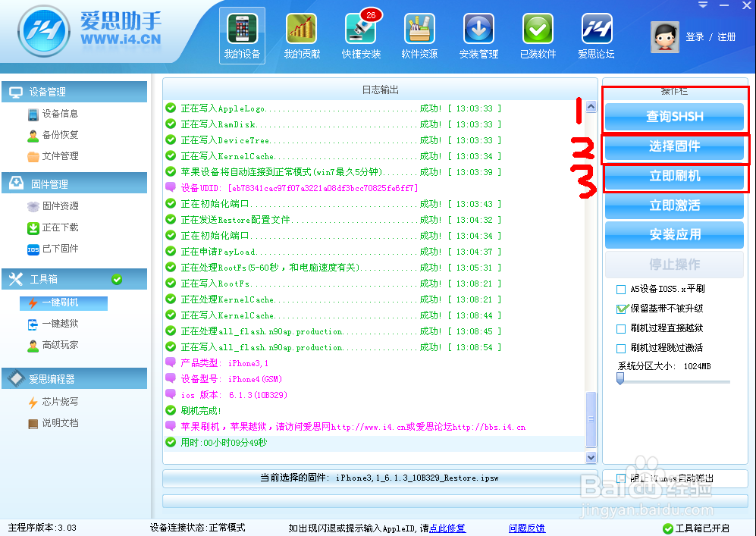Open the 问题反馈 feedback link
This screenshot has height=536, width=756.
pyautogui.click(x=526, y=527)
